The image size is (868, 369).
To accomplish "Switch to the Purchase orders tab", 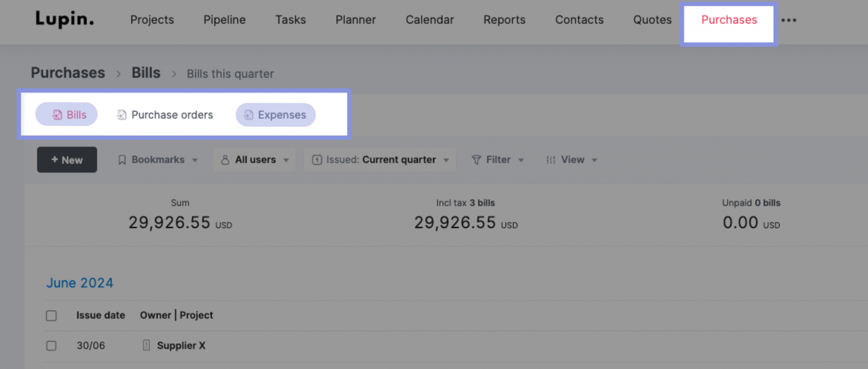I will coord(164,115).
